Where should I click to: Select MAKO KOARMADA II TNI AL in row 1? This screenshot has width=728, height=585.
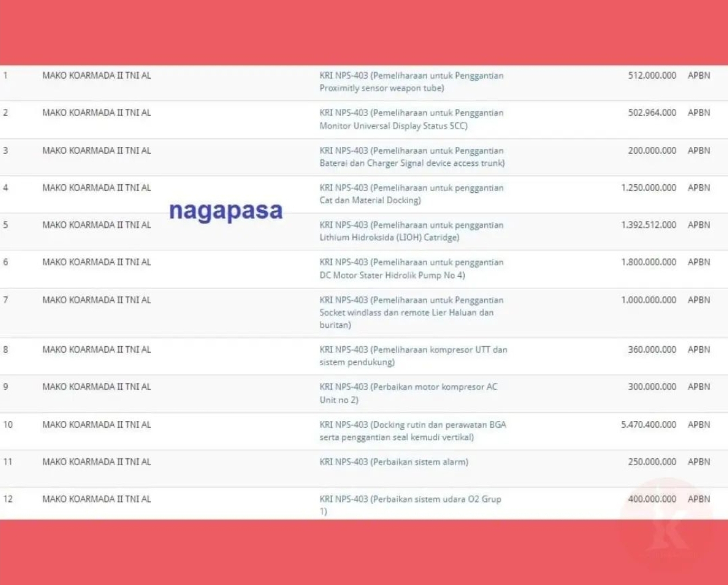[x=96, y=75]
